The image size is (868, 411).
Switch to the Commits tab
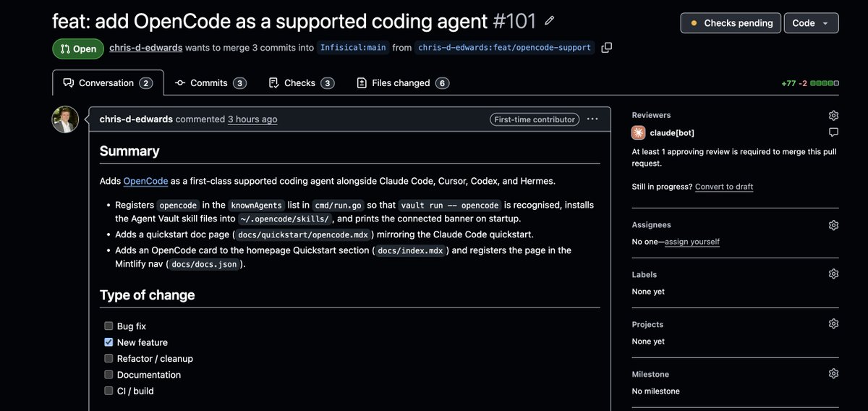(210, 83)
